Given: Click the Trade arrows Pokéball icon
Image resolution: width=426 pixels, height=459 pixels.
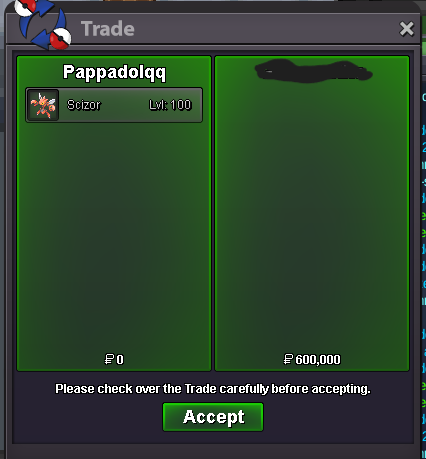Looking at the screenshot, I should [43, 24].
